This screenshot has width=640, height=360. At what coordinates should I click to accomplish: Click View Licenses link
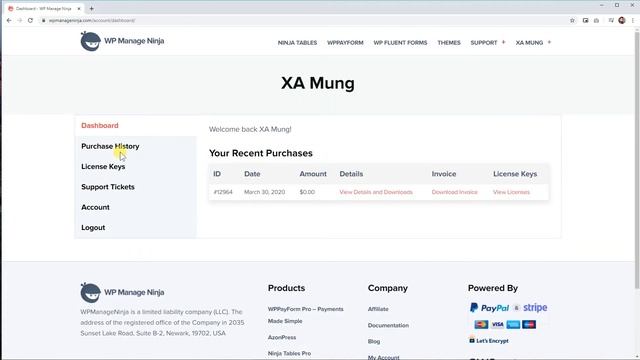pos(511,192)
